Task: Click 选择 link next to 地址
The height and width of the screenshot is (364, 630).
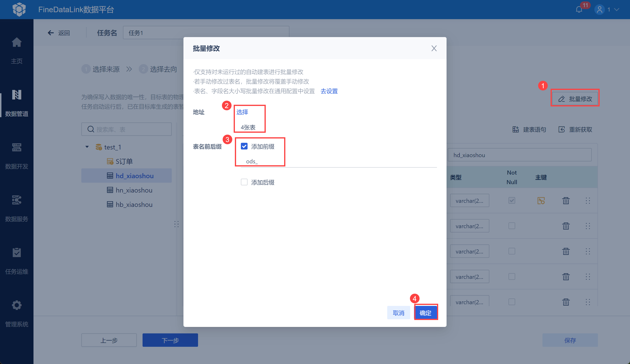Action: (x=242, y=112)
